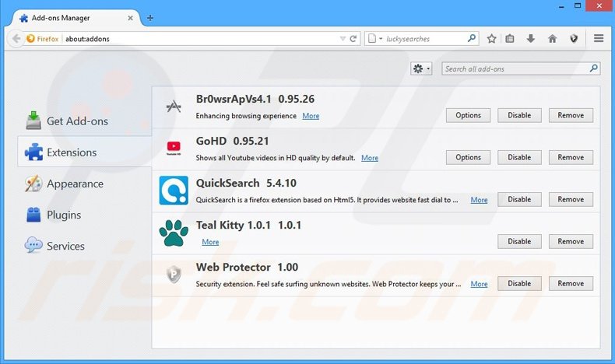Remove the Web Protector extension
The height and width of the screenshot is (364, 615).
pyautogui.click(x=571, y=283)
